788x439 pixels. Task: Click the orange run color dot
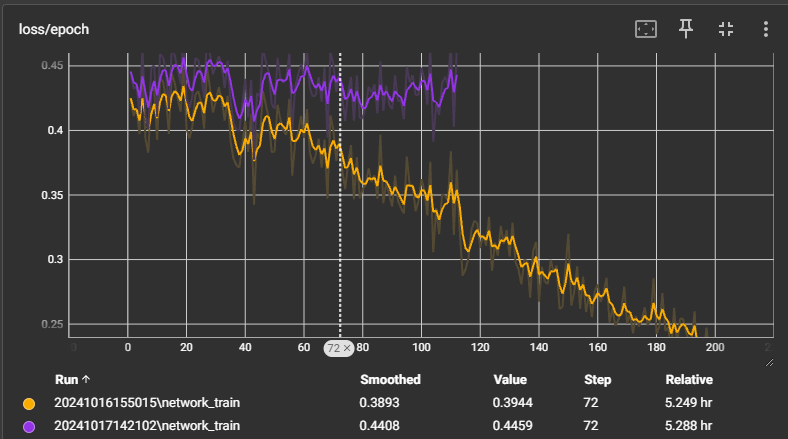point(29,403)
